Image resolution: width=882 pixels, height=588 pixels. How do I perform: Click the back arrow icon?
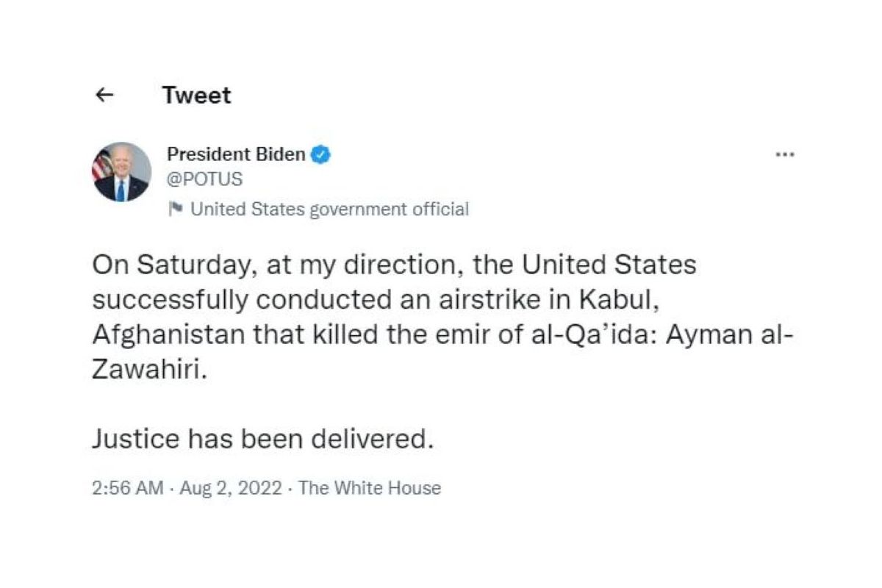105,95
